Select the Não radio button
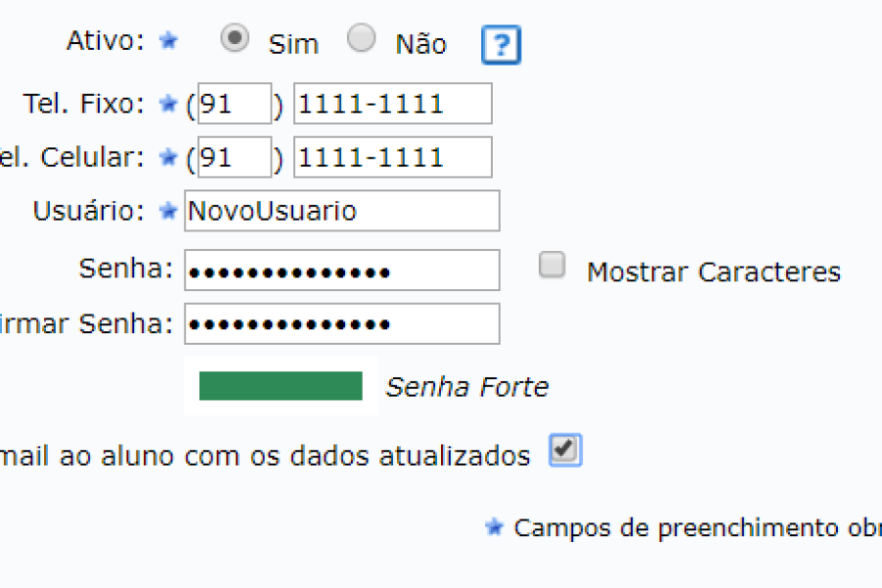This screenshot has width=882, height=588. 362,39
